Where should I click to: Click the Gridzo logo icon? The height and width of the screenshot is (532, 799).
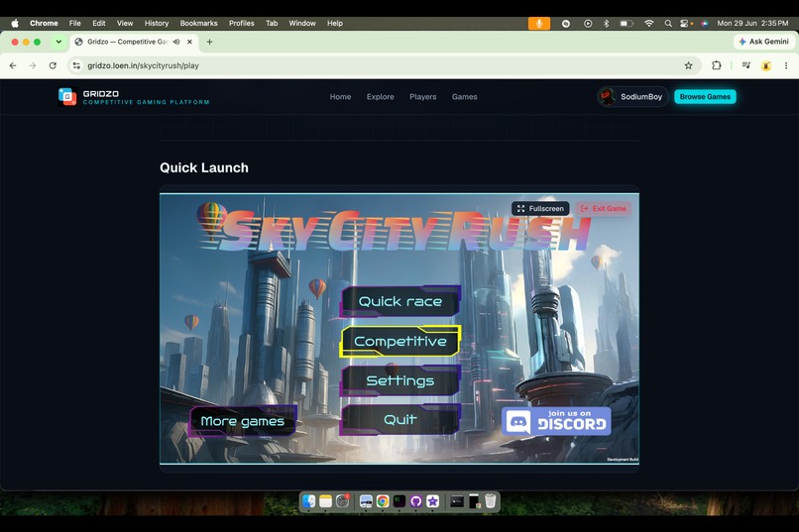(x=67, y=97)
